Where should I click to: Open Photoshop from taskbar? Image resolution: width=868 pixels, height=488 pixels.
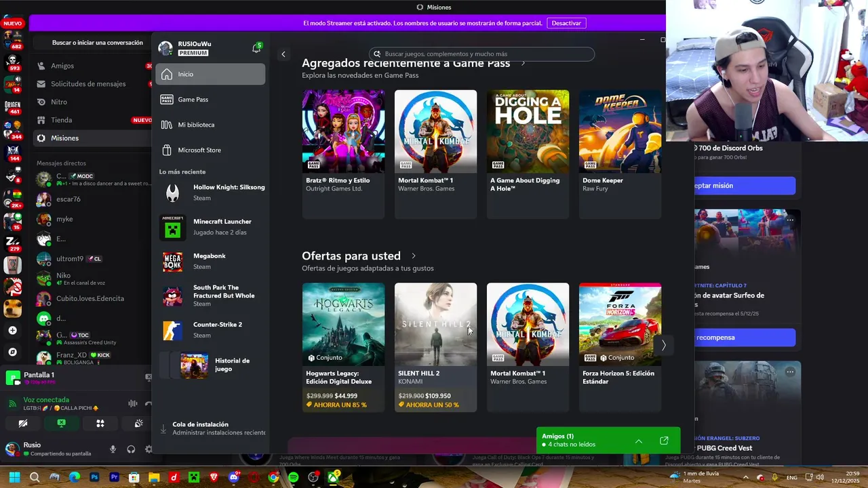click(x=94, y=478)
